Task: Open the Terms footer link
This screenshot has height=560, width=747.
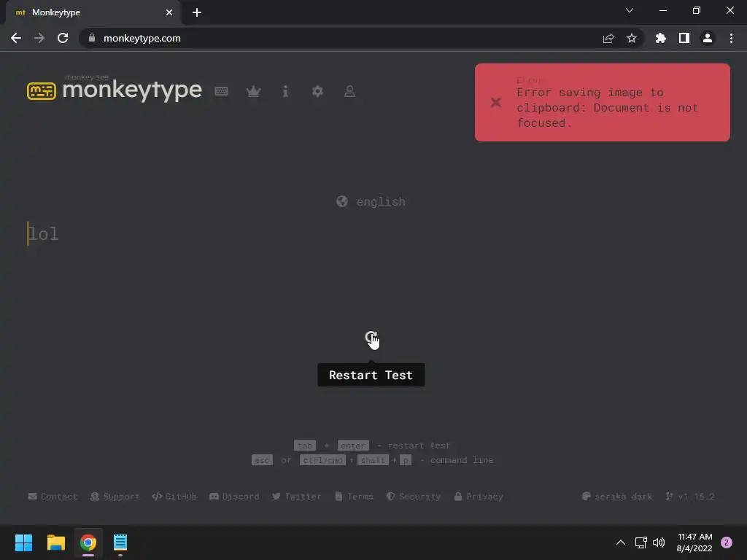Action: (354, 496)
